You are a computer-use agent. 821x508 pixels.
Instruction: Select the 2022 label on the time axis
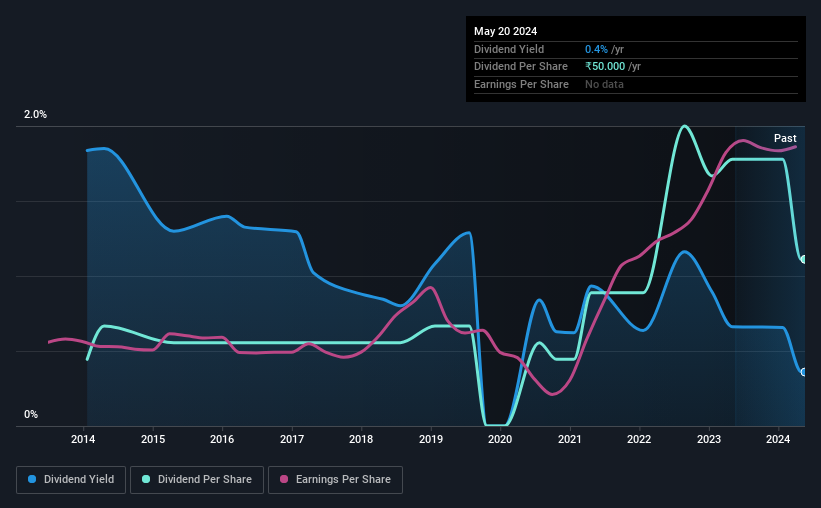[639, 439]
